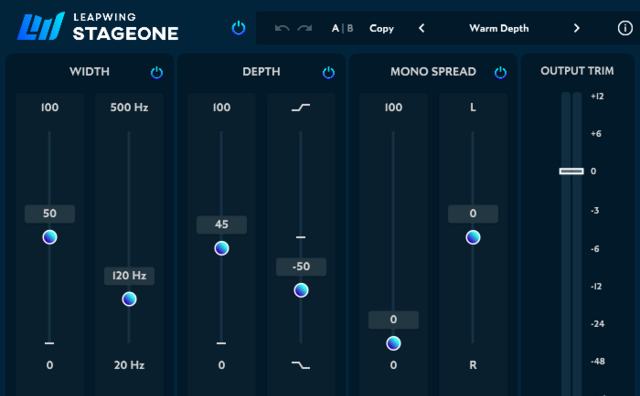Click the Output Trim fader handle at 0
Screen dimensions: 640x396
tap(571, 171)
